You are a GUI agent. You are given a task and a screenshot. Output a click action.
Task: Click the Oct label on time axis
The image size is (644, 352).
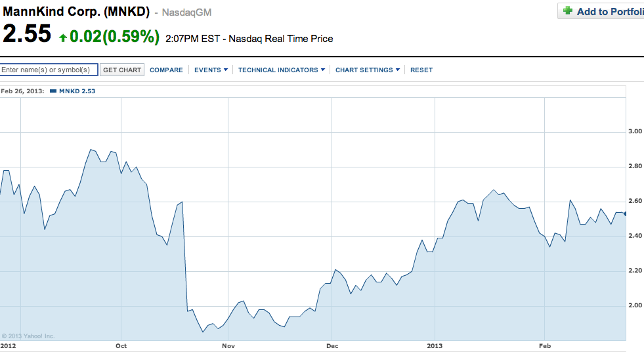click(121, 346)
